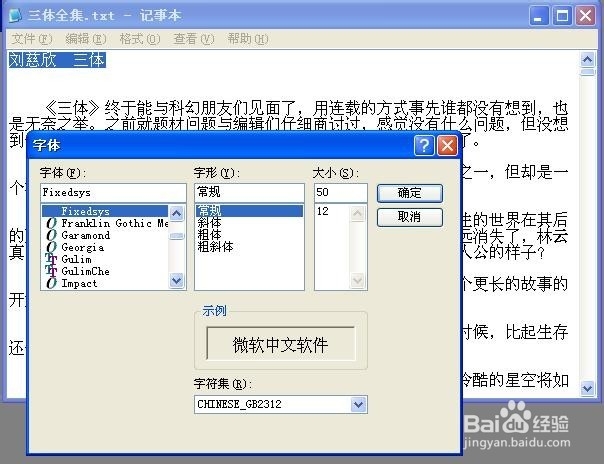Click font list scroll down arrow
The height and width of the screenshot is (464, 604).
(x=177, y=280)
